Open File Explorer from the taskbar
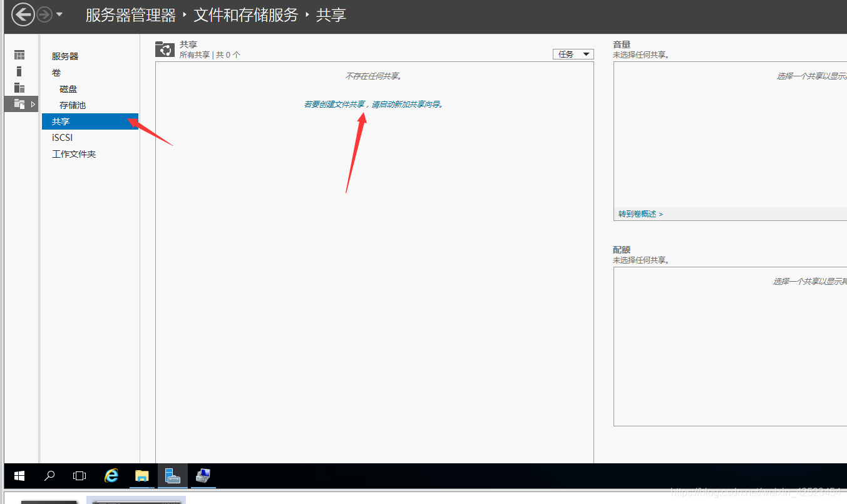The width and height of the screenshot is (847, 504). tap(141, 476)
